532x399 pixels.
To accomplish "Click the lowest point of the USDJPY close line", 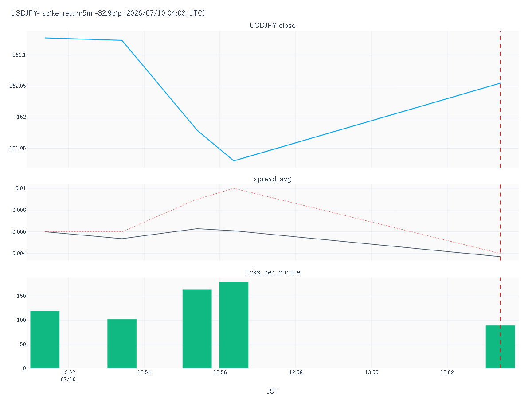I will (234, 160).
